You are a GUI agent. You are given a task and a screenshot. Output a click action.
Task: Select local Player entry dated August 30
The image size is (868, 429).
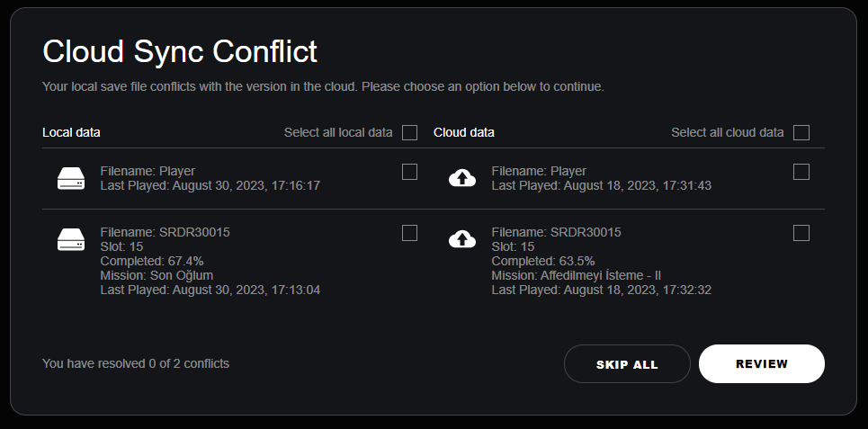(210, 178)
